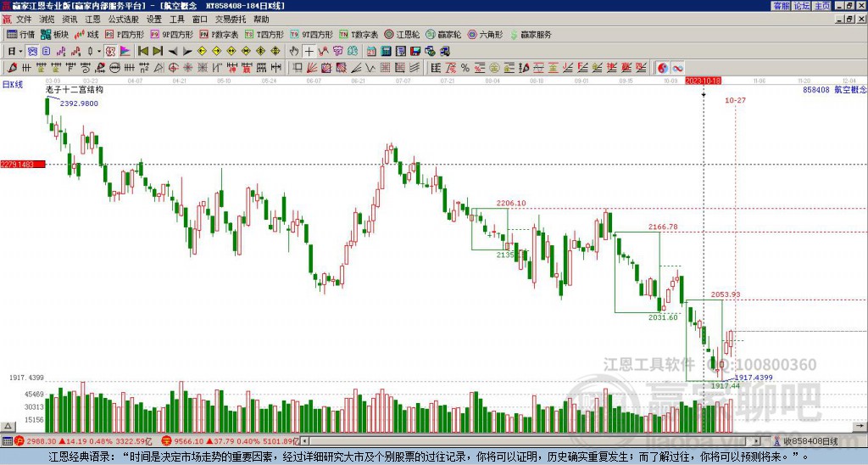Click the 老子十二宫结构 label
Screen dimensions: 868x465
(x=75, y=89)
